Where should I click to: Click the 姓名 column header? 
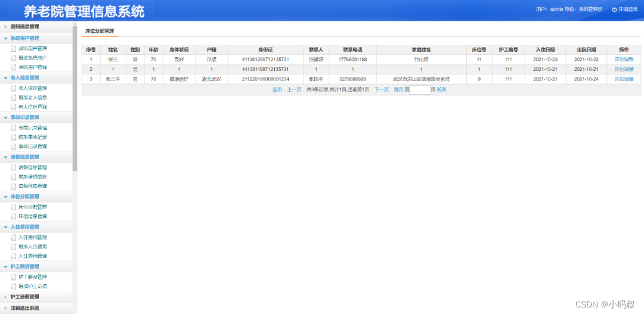point(113,49)
